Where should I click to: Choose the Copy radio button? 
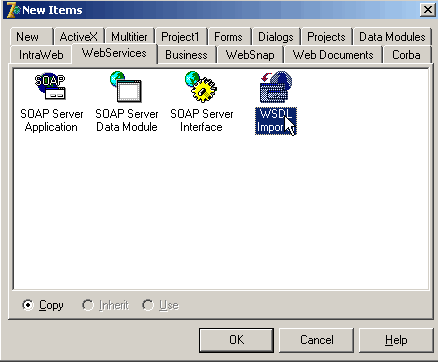(x=28, y=305)
